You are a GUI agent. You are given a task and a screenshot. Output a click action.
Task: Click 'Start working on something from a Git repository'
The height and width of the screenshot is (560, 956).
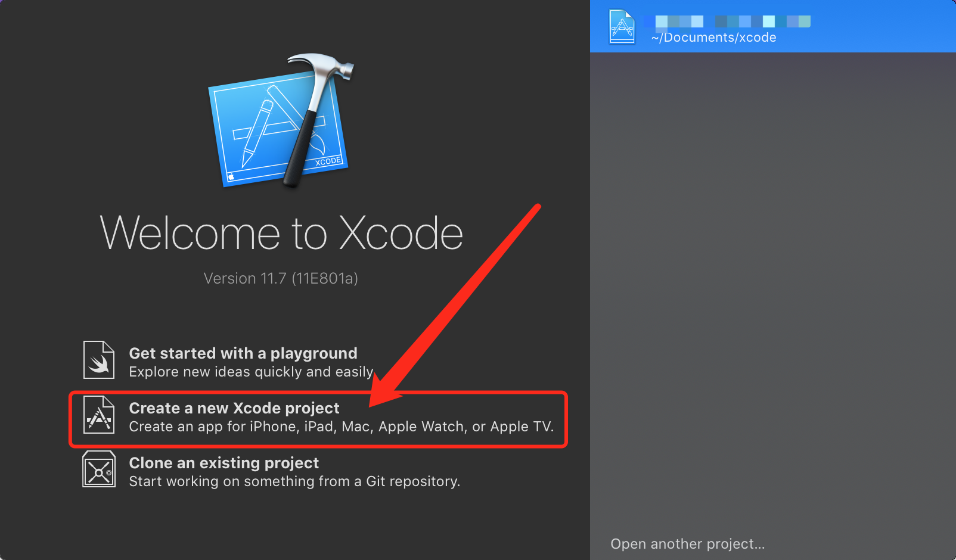[x=294, y=481]
